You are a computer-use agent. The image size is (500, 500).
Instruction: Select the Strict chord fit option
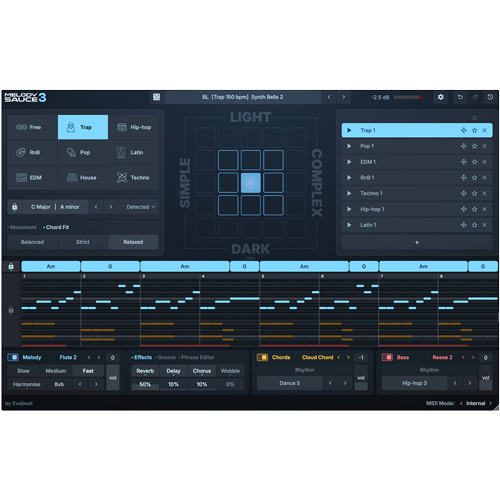tap(83, 242)
